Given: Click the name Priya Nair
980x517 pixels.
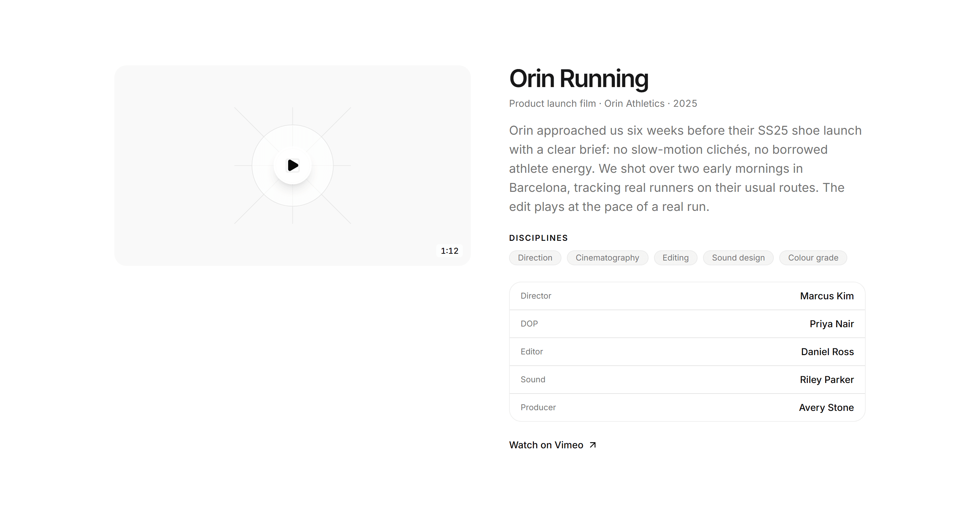Looking at the screenshot, I should coord(832,324).
